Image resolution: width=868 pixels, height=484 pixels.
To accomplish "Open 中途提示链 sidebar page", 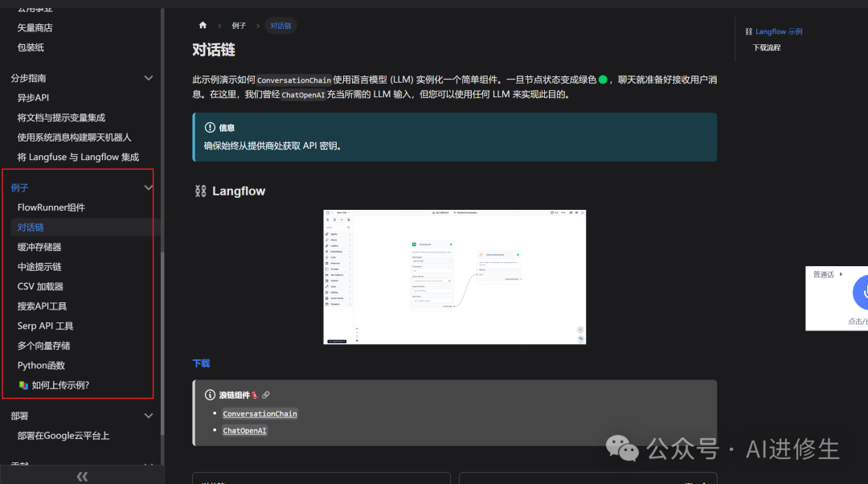I will (x=39, y=267).
